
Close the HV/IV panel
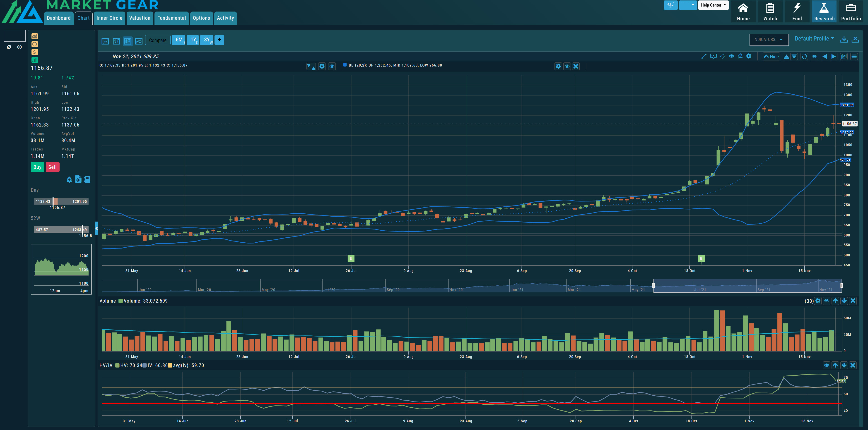[853, 365]
